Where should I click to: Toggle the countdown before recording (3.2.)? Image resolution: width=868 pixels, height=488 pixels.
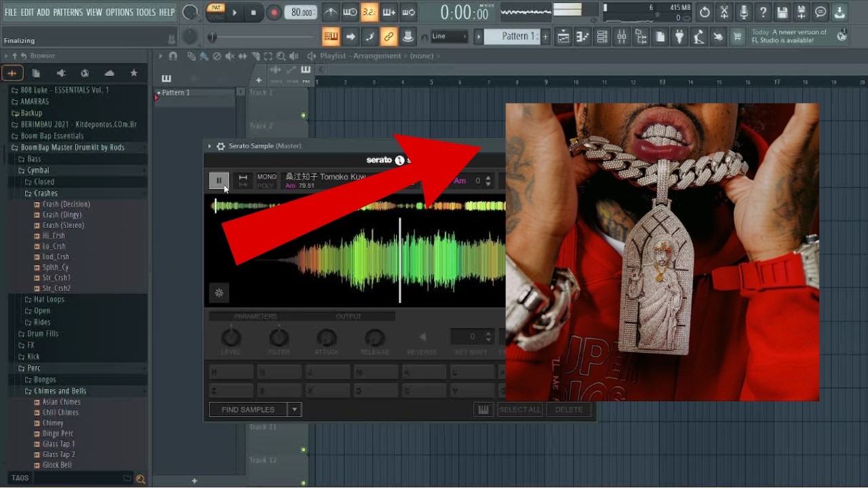click(x=370, y=12)
